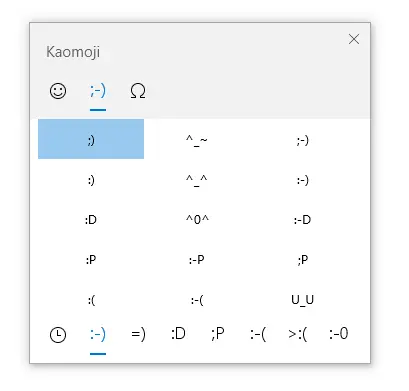Open the >:( angry category
The image size is (409, 391).
pos(298,334)
